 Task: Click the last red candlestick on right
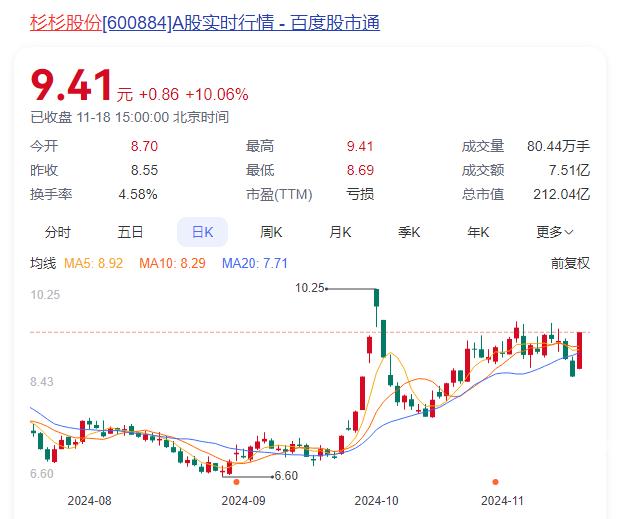click(581, 350)
